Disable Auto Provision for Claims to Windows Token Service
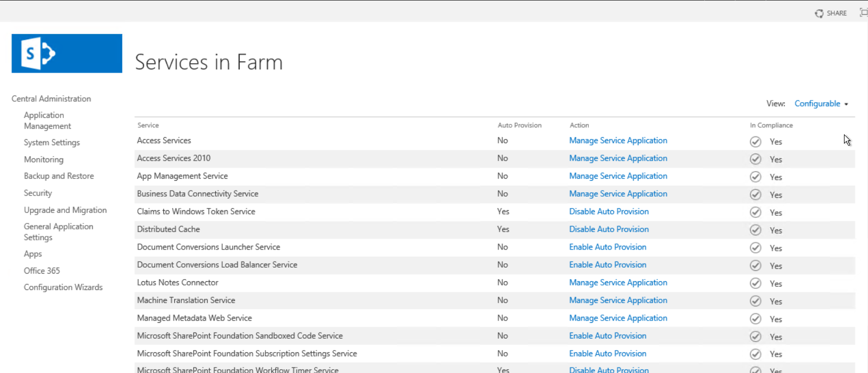Viewport: 868px width, 373px height. click(609, 211)
